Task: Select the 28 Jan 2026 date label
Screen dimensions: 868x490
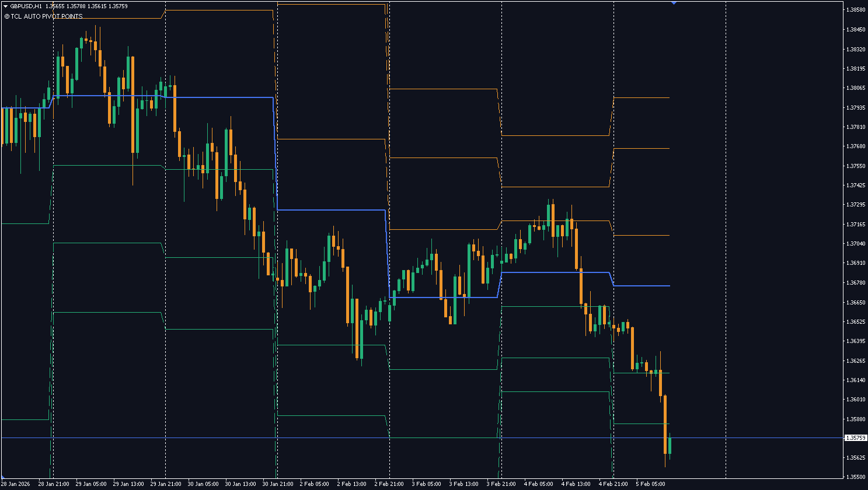Action: (16, 484)
